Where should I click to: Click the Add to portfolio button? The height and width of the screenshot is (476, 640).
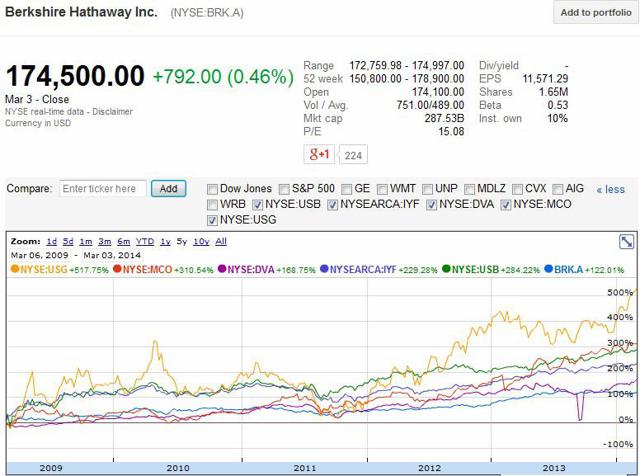point(596,12)
